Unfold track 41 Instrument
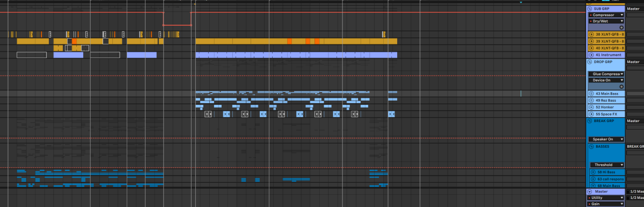This screenshot has height=207, width=644. click(591, 55)
